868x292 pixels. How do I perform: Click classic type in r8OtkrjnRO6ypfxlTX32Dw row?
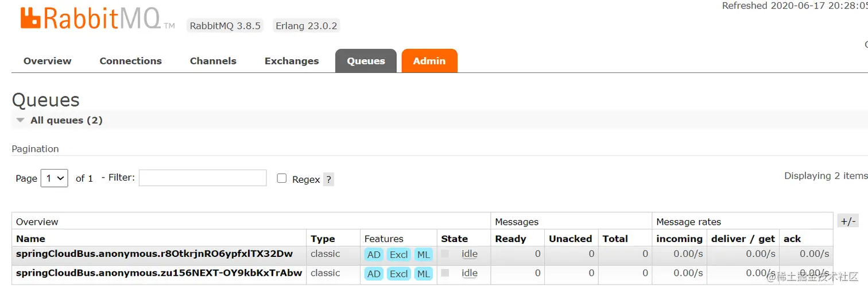pyautogui.click(x=325, y=254)
